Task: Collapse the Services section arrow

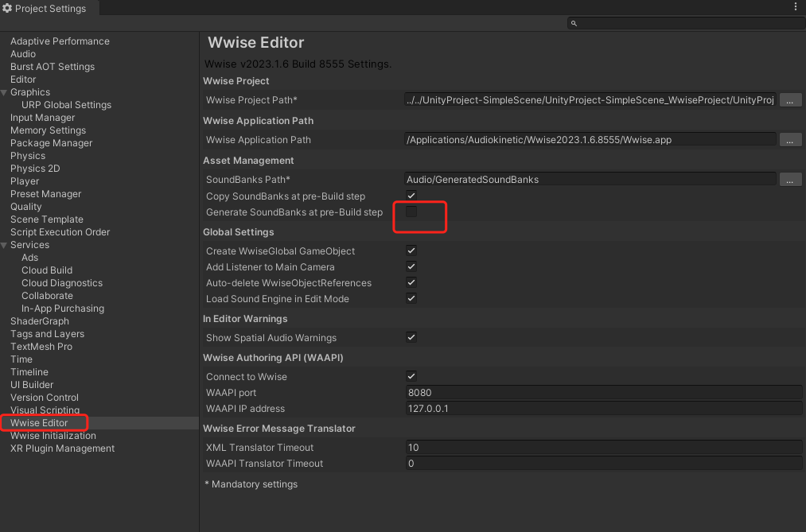Action: tap(4, 245)
